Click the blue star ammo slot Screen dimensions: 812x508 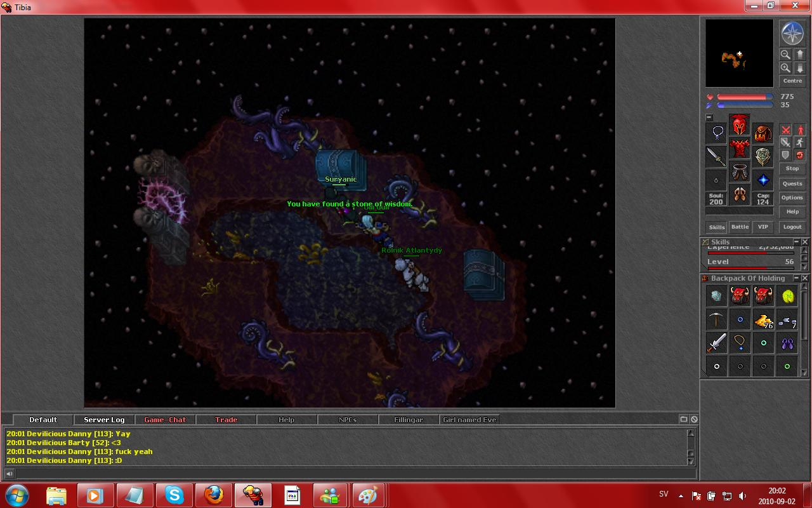pos(763,180)
